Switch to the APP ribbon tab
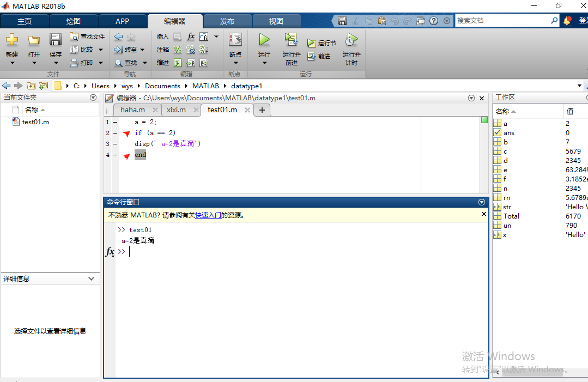Image resolution: width=588 pixels, height=382 pixels. [x=122, y=21]
